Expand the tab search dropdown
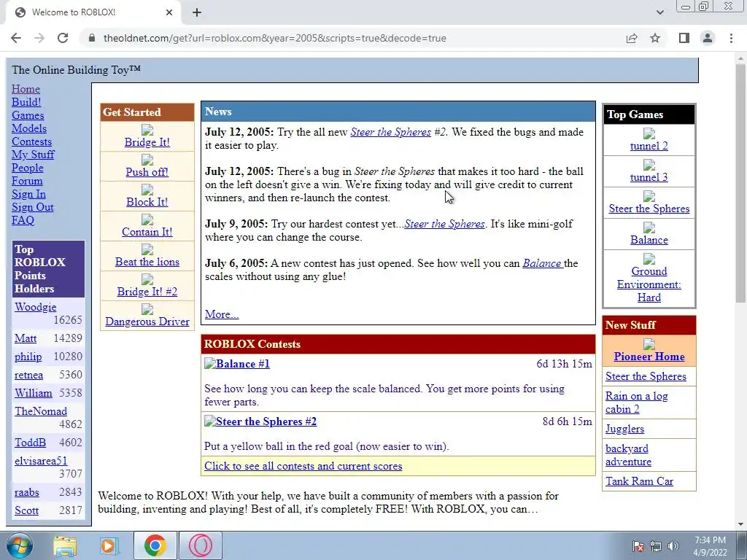 659,12
